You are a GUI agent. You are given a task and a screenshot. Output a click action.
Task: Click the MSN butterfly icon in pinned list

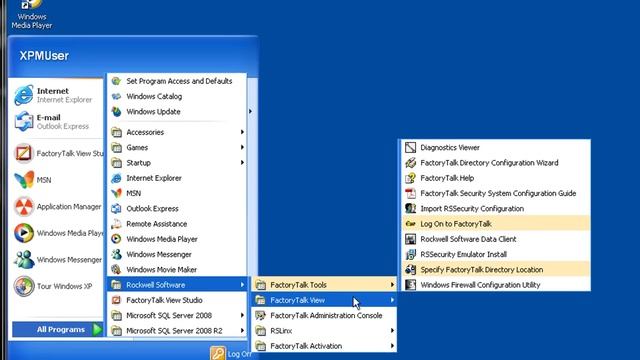24,180
